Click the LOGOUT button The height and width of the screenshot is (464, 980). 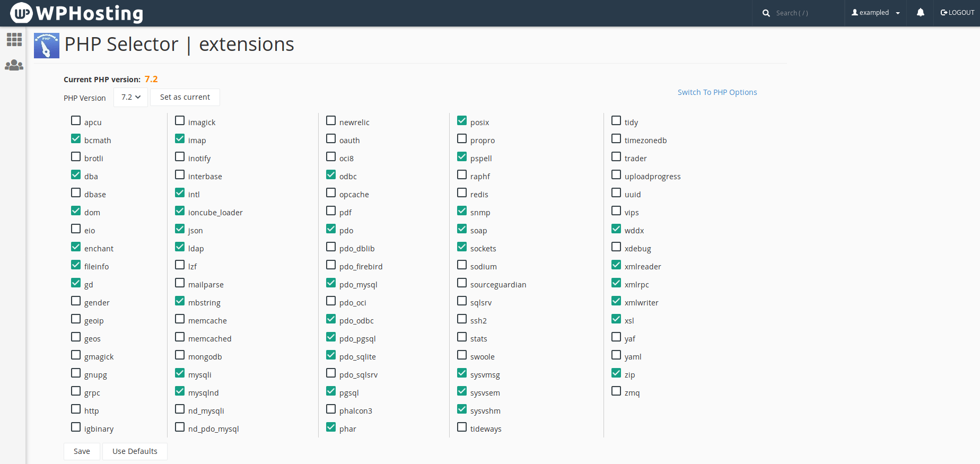[957, 13]
